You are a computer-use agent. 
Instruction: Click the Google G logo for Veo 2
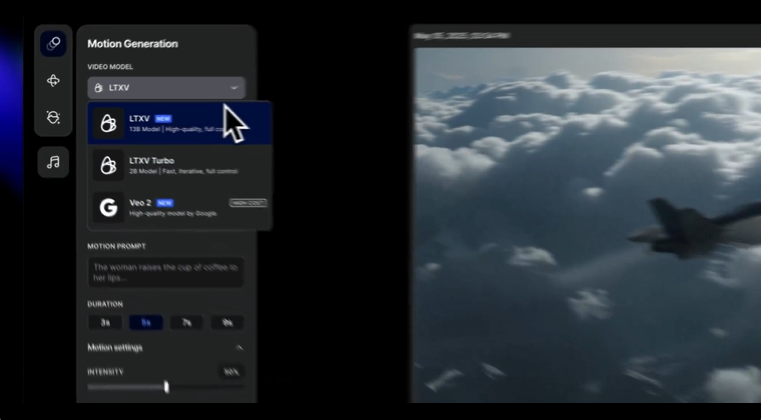pos(108,208)
